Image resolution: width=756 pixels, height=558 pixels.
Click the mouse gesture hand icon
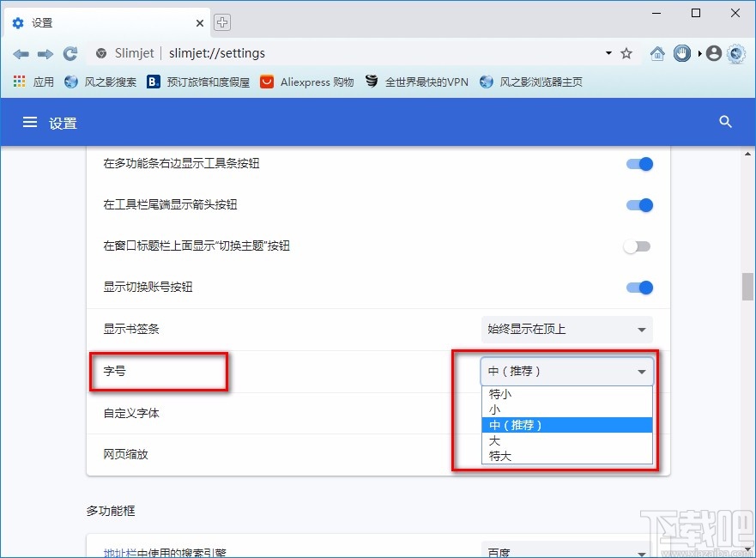681,53
